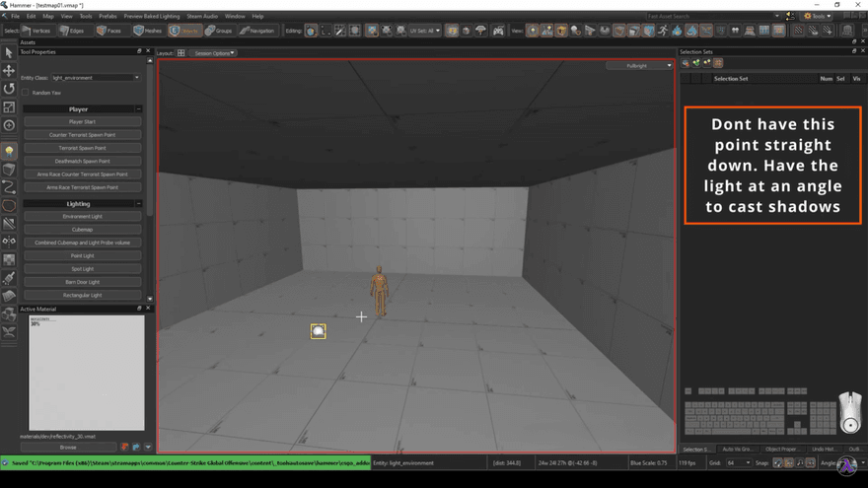
Task: Activate the Translate move tool
Action: (x=9, y=71)
